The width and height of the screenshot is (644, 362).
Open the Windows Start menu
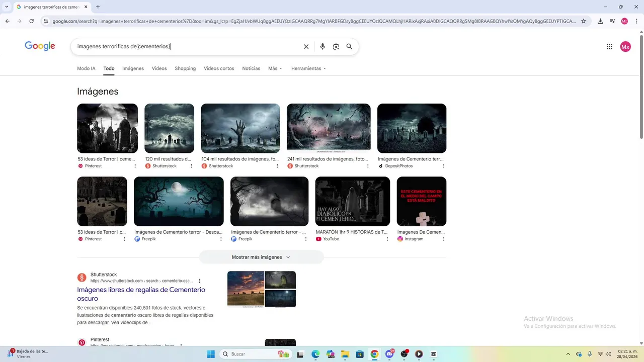(211, 354)
